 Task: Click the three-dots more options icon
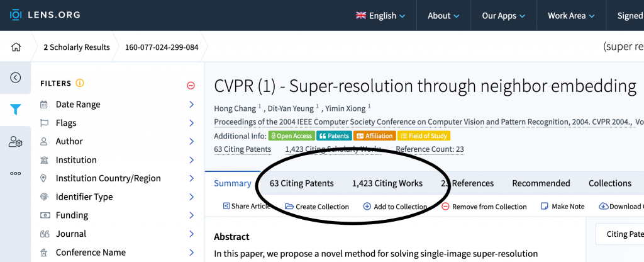(16, 173)
